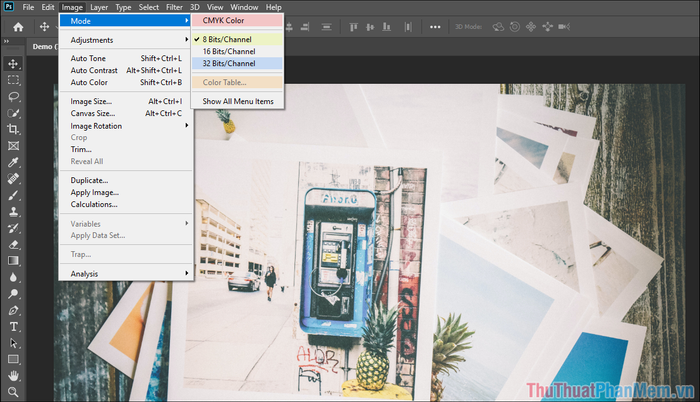
Task: Click the Photoshop Ps logo icon
Action: coord(8,7)
